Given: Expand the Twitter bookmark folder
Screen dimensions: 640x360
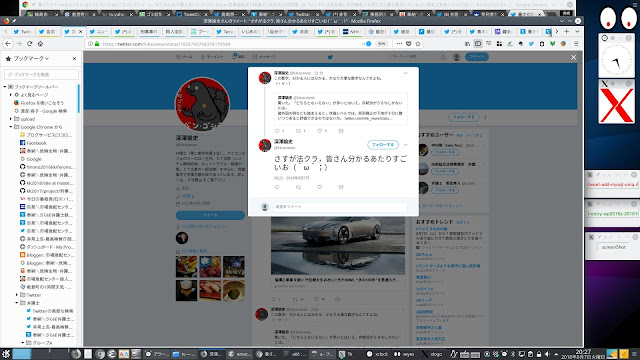Looking at the screenshot, I should click(17, 295).
